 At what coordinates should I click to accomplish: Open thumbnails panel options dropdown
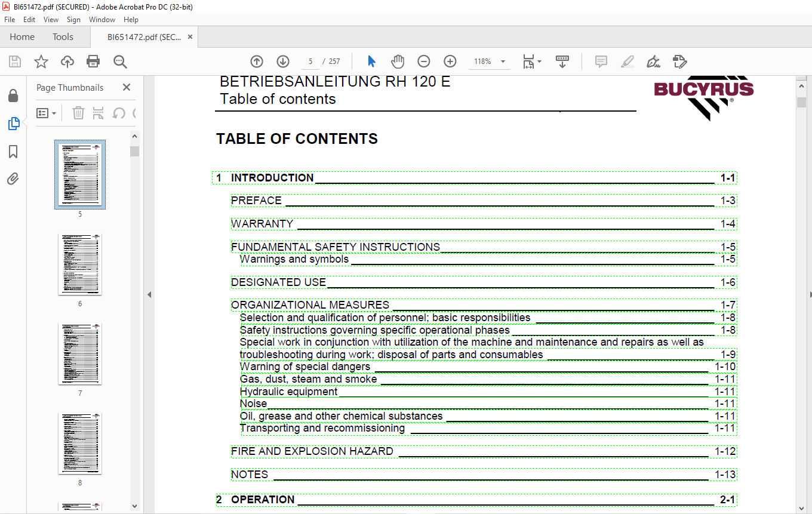(46, 113)
